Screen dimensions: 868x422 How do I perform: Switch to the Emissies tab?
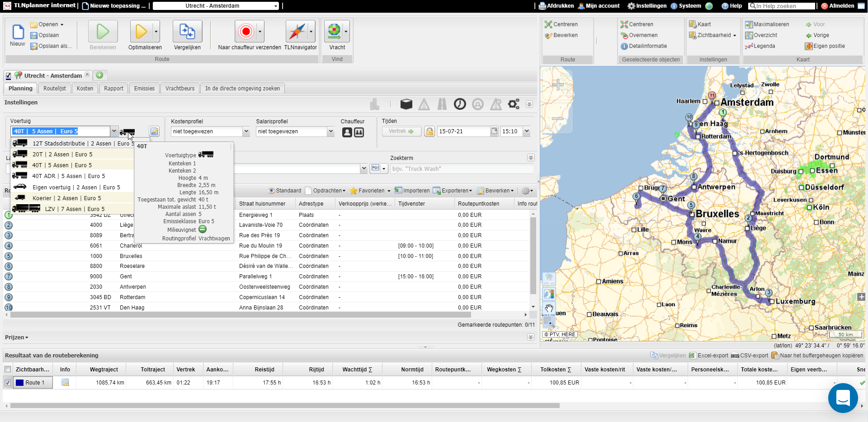[x=144, y=88]
